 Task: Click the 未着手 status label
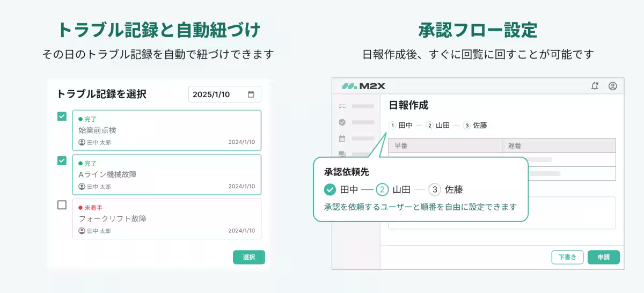[91, 208]
